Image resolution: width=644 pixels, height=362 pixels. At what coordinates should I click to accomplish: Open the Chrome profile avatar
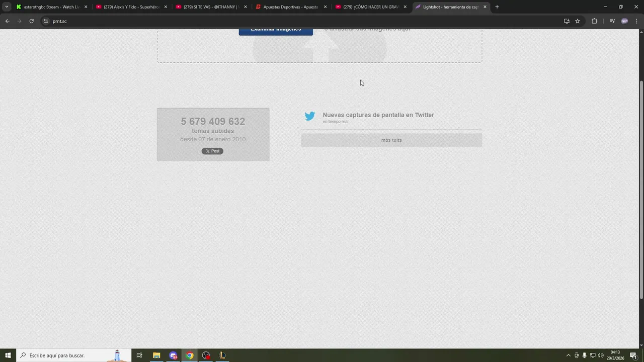click(624, 21)
